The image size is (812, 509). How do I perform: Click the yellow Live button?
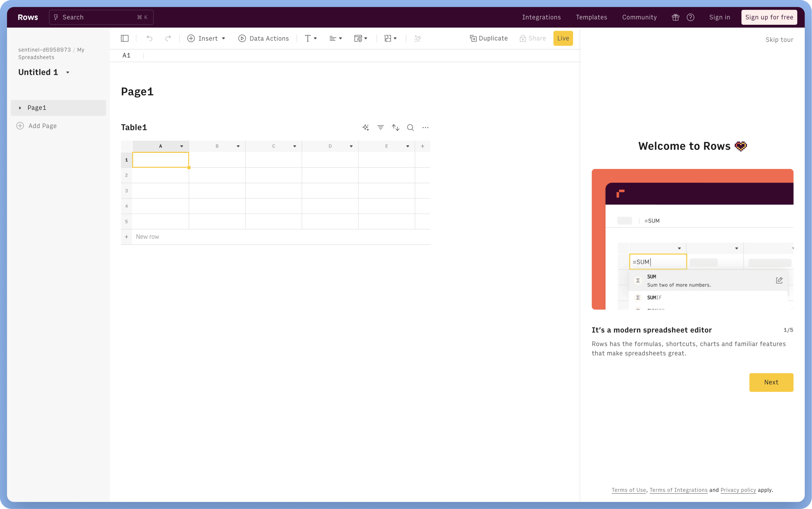tap(563, 38)
